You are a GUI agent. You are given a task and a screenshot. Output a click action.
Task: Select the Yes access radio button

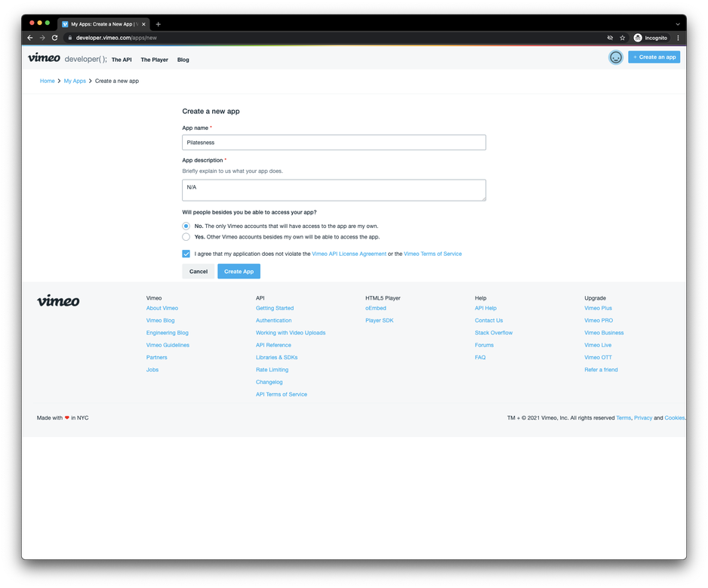[186, 237]
